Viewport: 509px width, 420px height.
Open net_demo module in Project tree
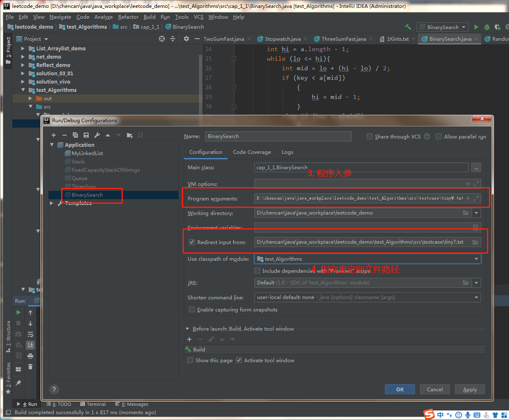(48, 57)
